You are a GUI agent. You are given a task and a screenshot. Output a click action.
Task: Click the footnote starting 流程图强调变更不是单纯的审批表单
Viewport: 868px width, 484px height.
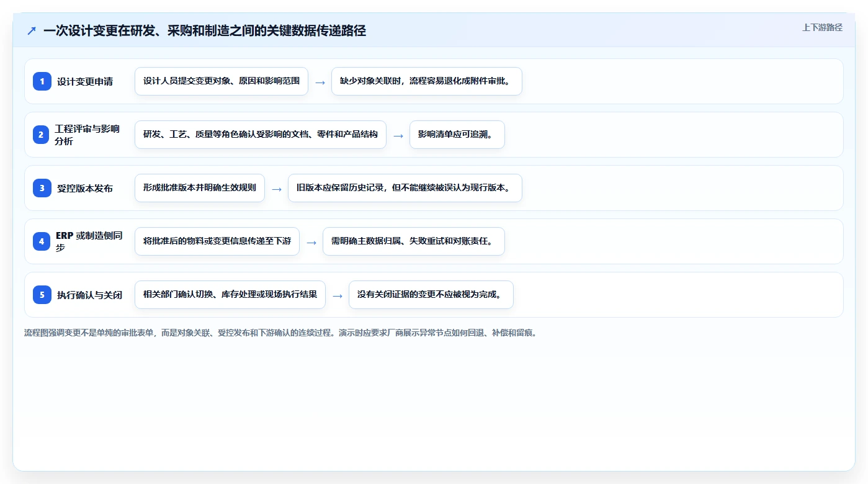click(x=280, y=333)
